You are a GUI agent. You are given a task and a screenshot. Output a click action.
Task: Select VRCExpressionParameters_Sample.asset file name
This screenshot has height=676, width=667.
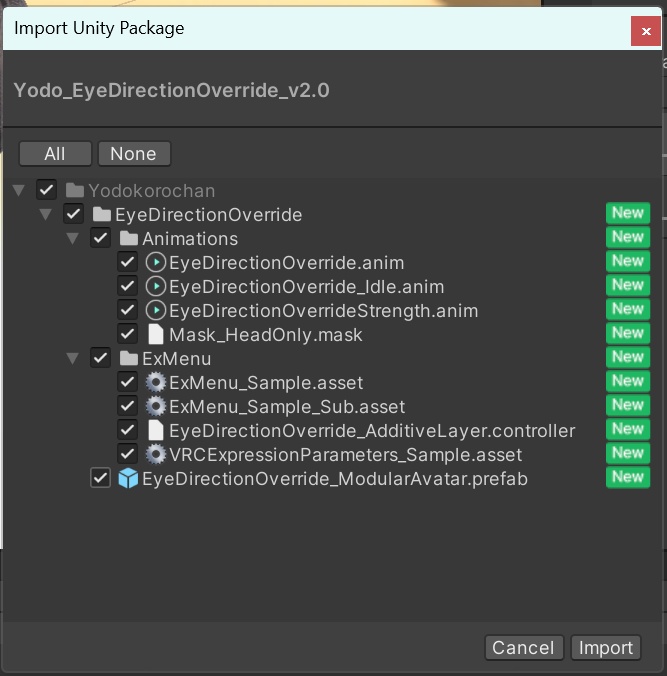click(345, 455)
